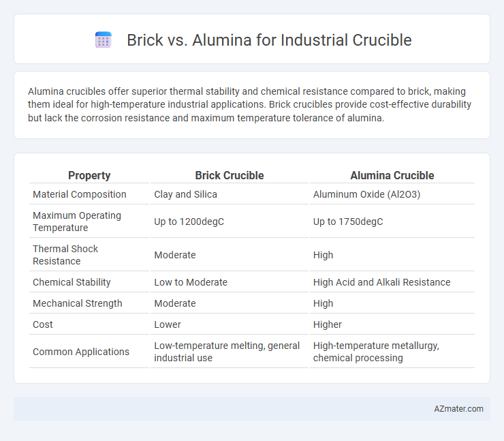Click the title 'Brick vs. Alumina for Industrial Crucible'
504x441 pixels.
[x=269, y=40]
